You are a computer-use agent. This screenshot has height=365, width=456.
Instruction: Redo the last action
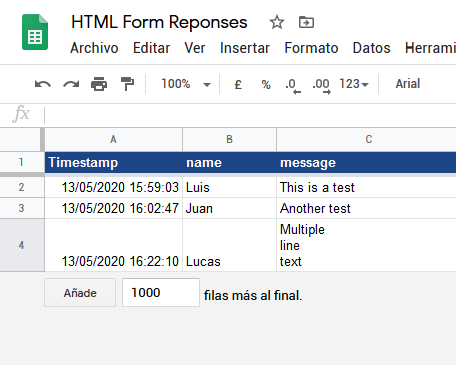[x=71, y=84]
